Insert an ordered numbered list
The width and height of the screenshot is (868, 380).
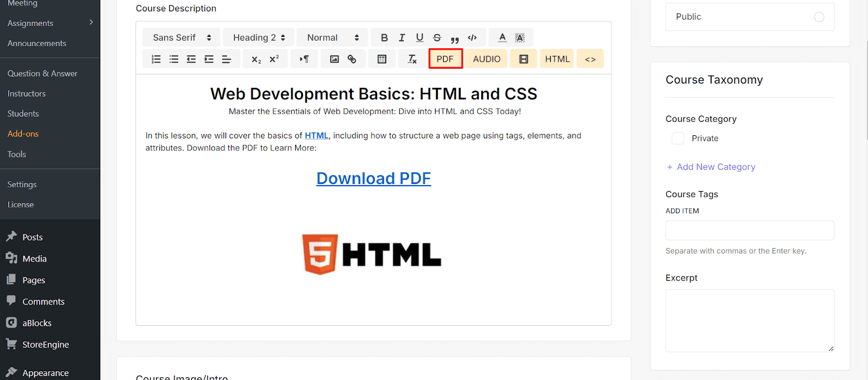tap(156, 59)
